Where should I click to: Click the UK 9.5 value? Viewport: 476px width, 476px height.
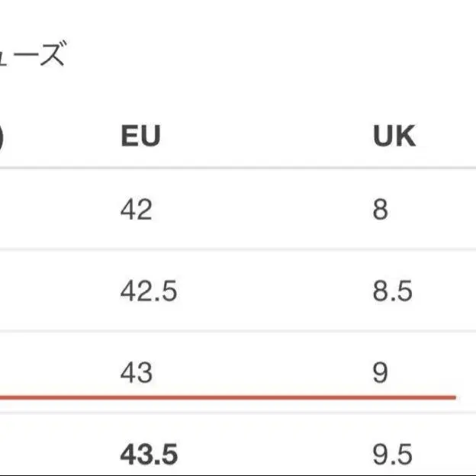point(393,455)
